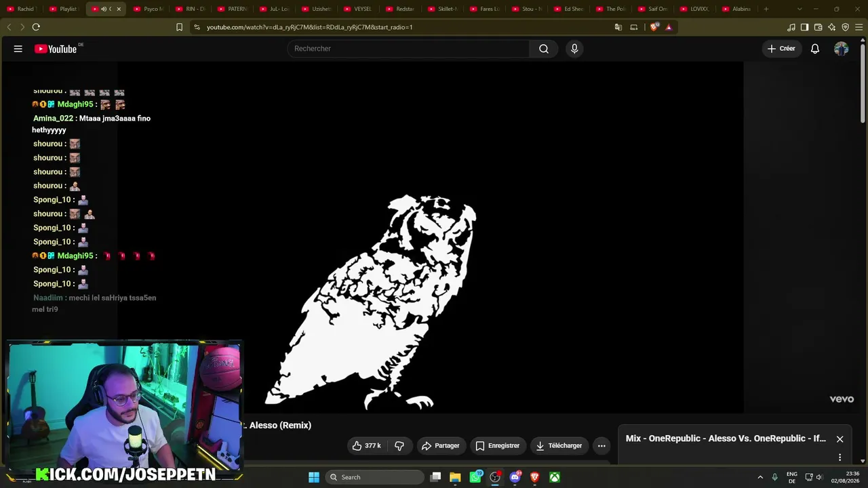Switch to the Rachid tab

tap(21, 9)
